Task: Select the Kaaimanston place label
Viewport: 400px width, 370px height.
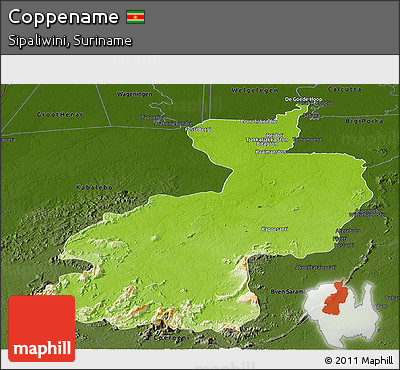Action: [271, 152]
